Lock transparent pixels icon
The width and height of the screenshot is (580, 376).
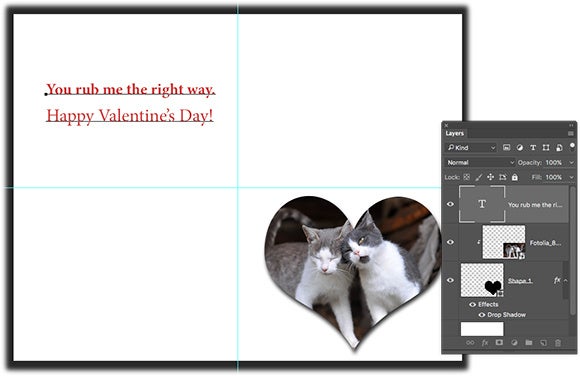(x=467, y=177)
